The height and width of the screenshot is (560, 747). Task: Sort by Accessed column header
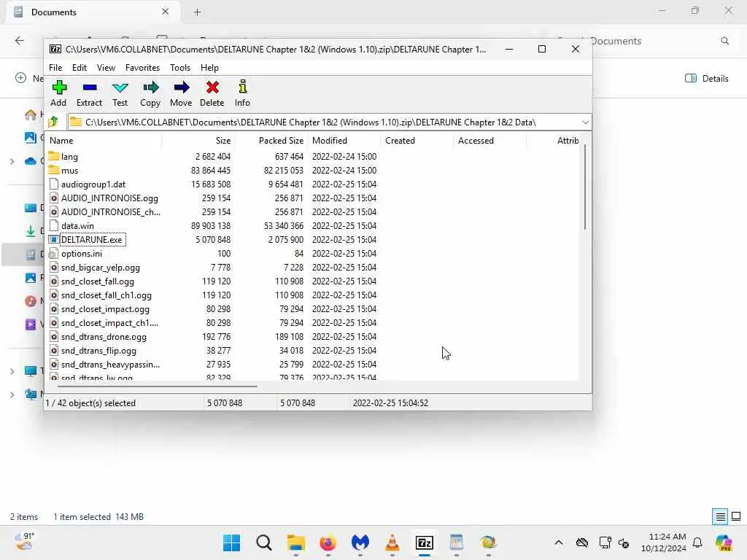click(489, 141)
